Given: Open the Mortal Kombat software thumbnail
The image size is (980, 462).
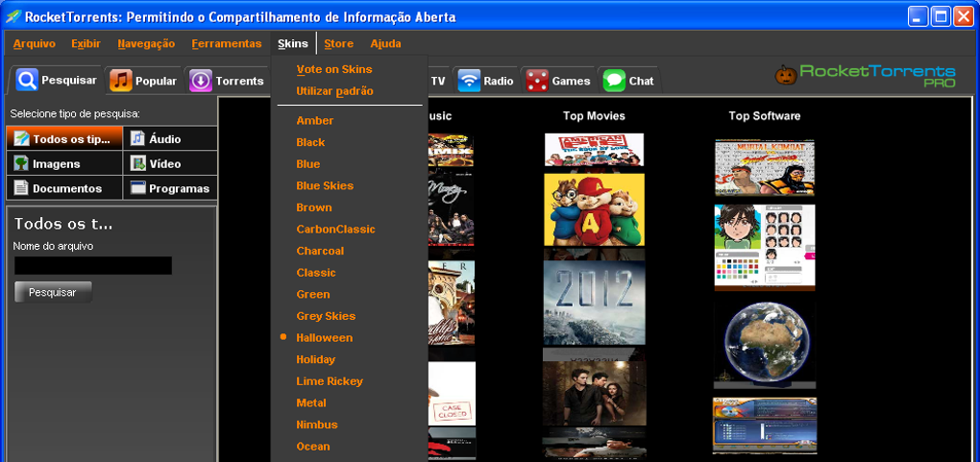Looking at the screenshot, I should coord(765,167).
